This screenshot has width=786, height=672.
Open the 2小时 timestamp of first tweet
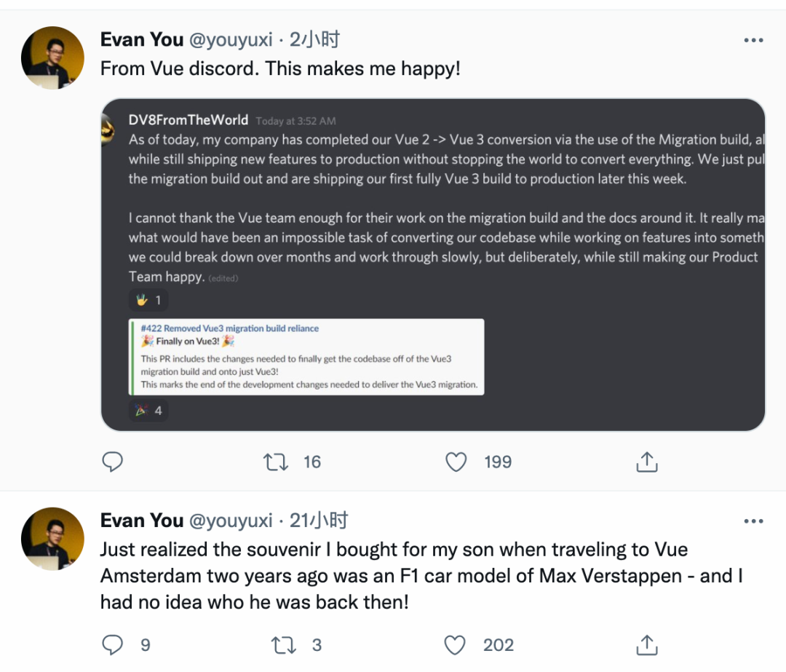coord(315,40)
